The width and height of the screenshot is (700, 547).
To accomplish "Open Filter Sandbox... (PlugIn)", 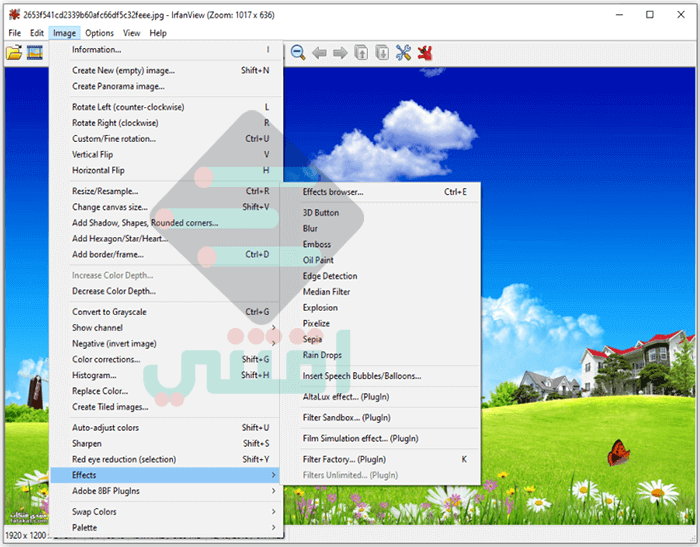I will coord(380,418).
